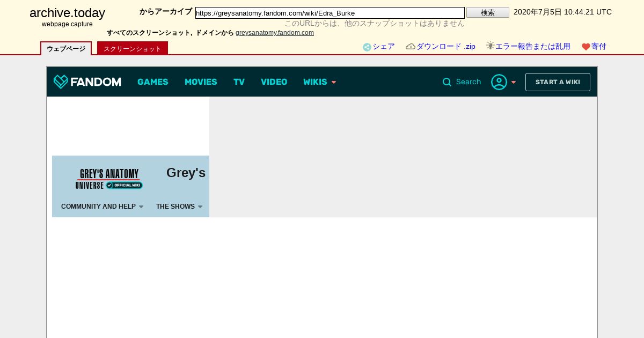Open the user account avatar icon
This screenshot has width=644, height=338.
(499, 82)
